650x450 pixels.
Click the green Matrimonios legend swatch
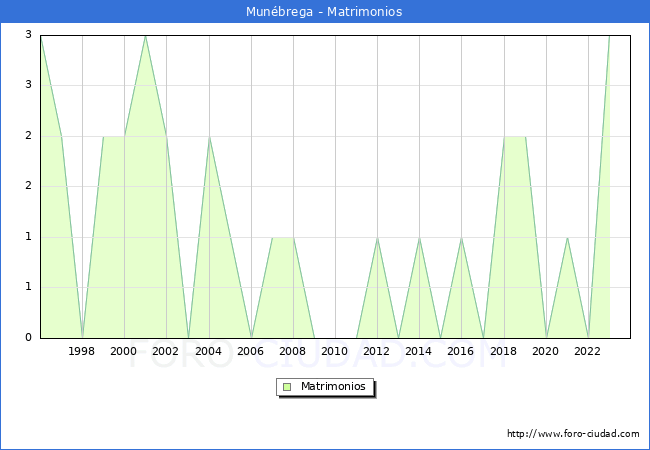[287, 387]
